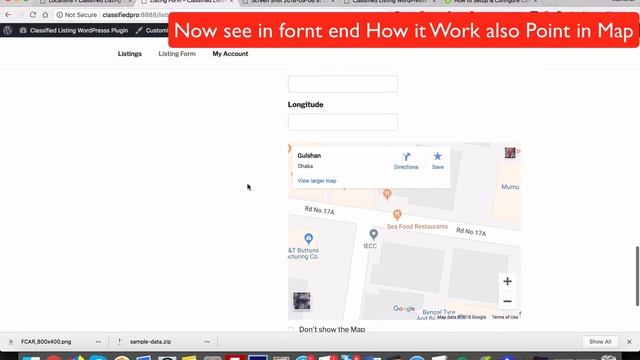Select the Gulshan place title on map card
The height and width of the screenshot is (360, 640).
tap(309, 156)
